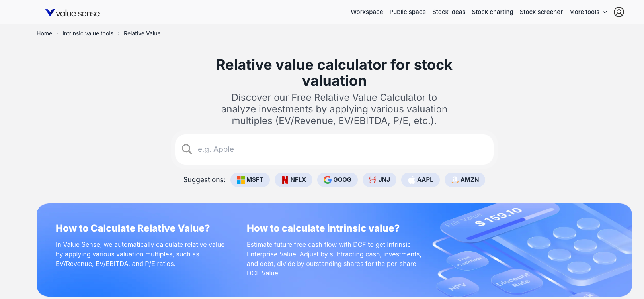Open the user account profile icon

point(619,12)
